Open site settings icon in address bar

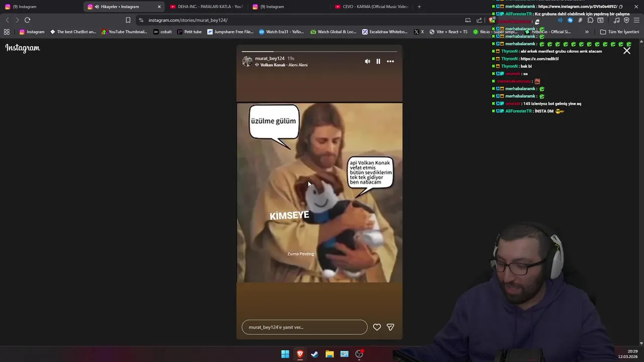pyautogui.click(x=141, y=20)
